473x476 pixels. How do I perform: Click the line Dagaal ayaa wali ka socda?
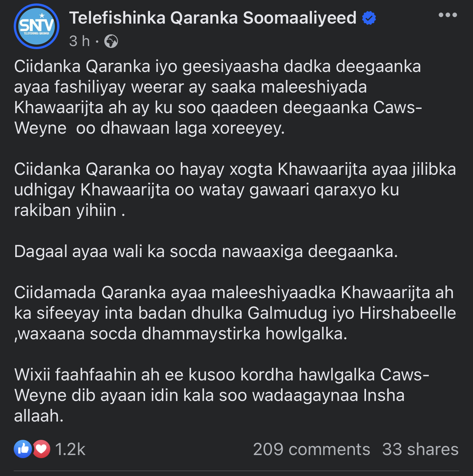click(206, 252)
